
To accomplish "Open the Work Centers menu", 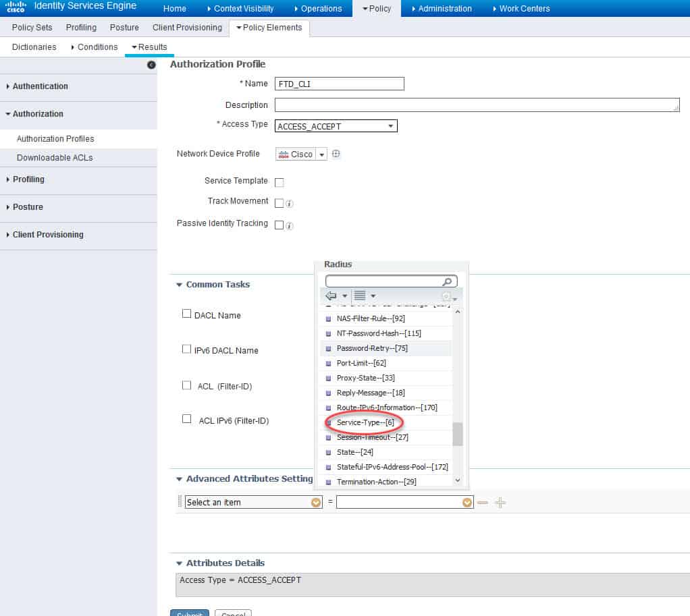I will (x=521, y=8).
